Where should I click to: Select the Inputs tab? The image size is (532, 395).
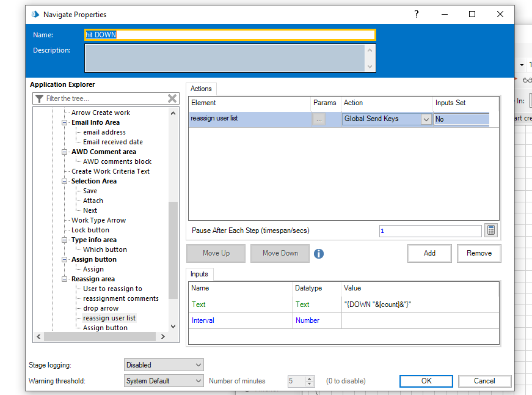(x=199, y=274)
